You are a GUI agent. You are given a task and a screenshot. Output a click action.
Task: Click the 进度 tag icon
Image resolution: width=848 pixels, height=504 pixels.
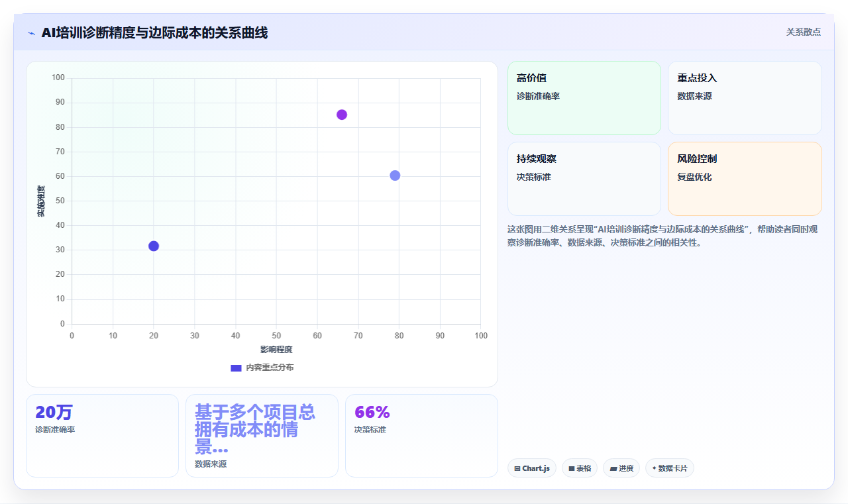click(x=613, y=468)
